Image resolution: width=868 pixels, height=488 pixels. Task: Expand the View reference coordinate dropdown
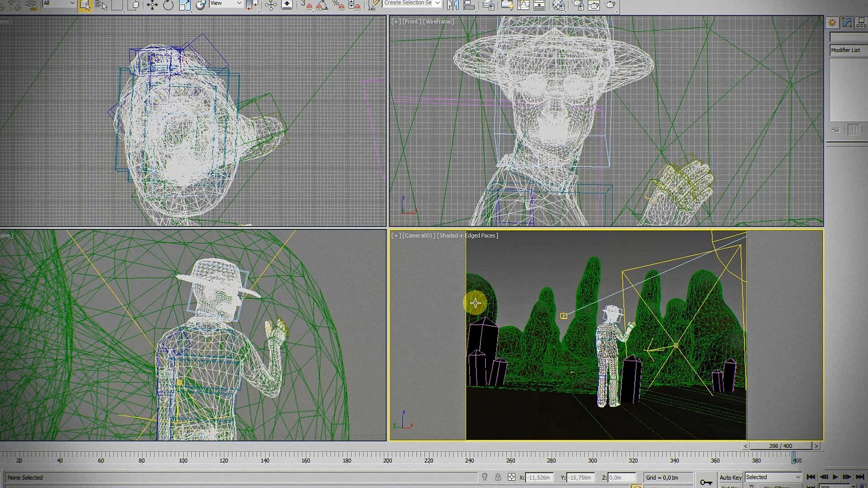(226, 4)
